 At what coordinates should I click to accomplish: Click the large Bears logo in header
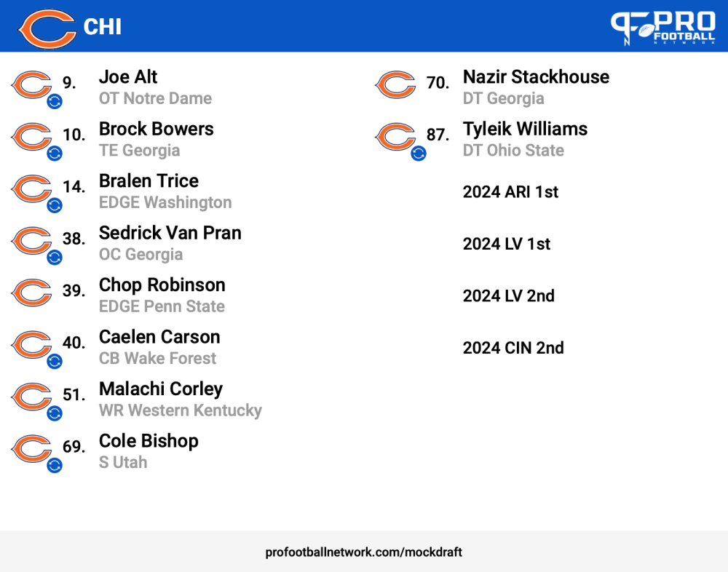click(47, 29)
